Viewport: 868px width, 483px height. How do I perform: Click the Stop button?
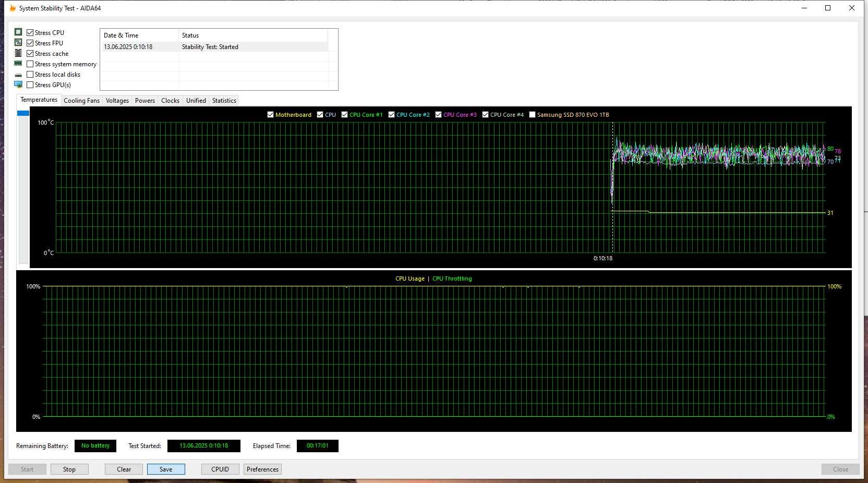[69, 469]
